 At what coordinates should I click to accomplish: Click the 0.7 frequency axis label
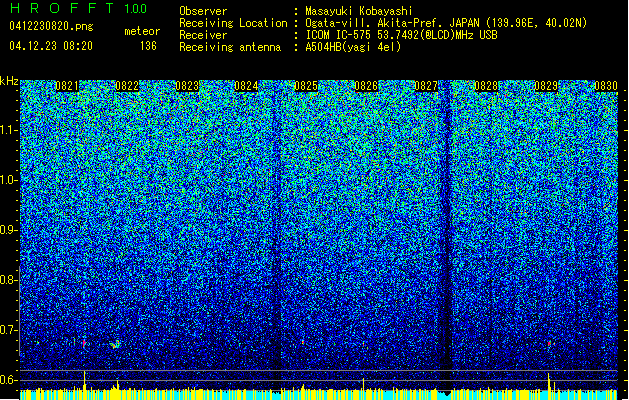tap(9, 330)
